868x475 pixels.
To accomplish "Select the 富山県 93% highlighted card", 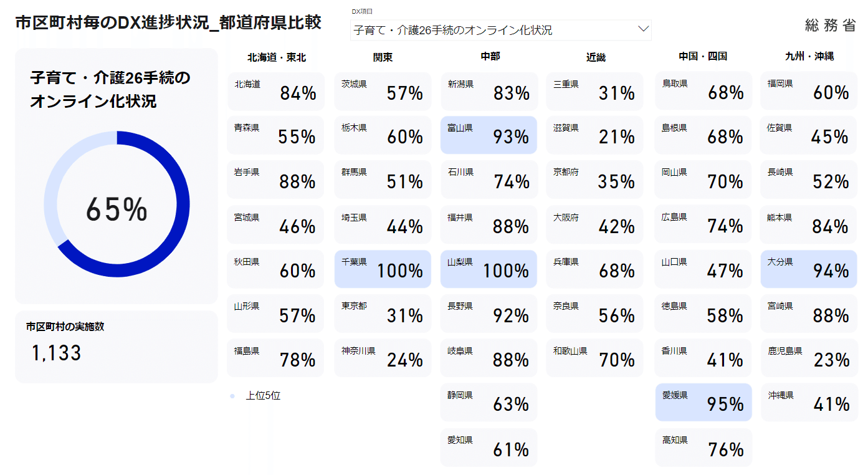I will (489, 135).
